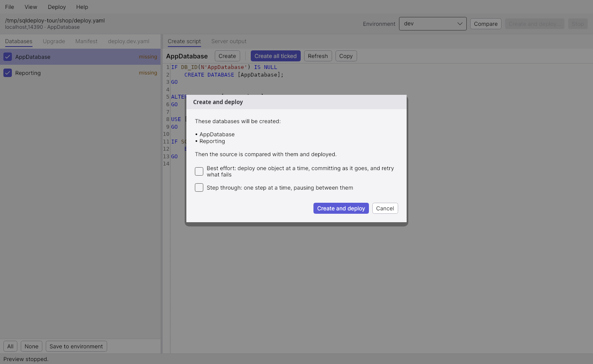Confirm with the Create and deploy dialog button

click(341, 208)
